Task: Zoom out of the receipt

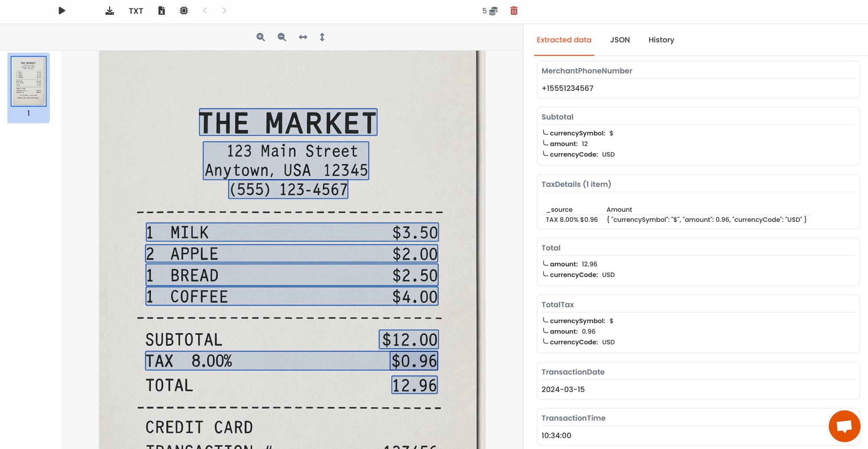Action: pyautogui.click(x=282, y=37)
